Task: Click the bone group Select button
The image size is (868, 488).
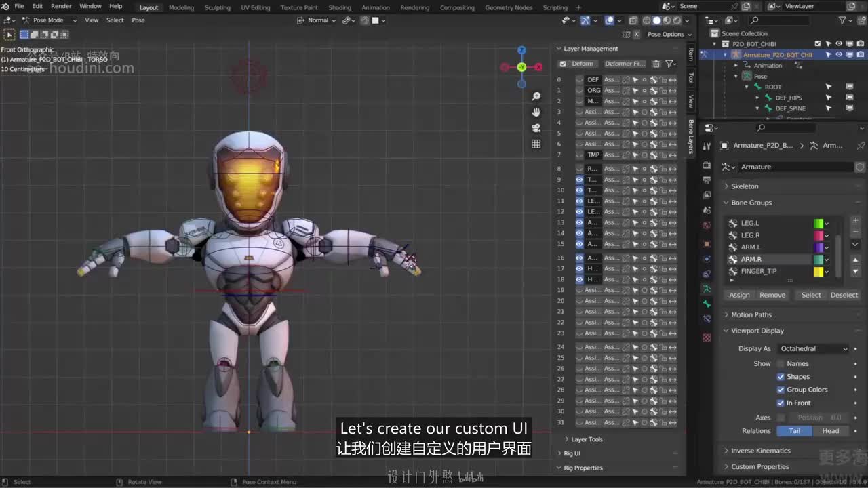Action: pos(811,295)
